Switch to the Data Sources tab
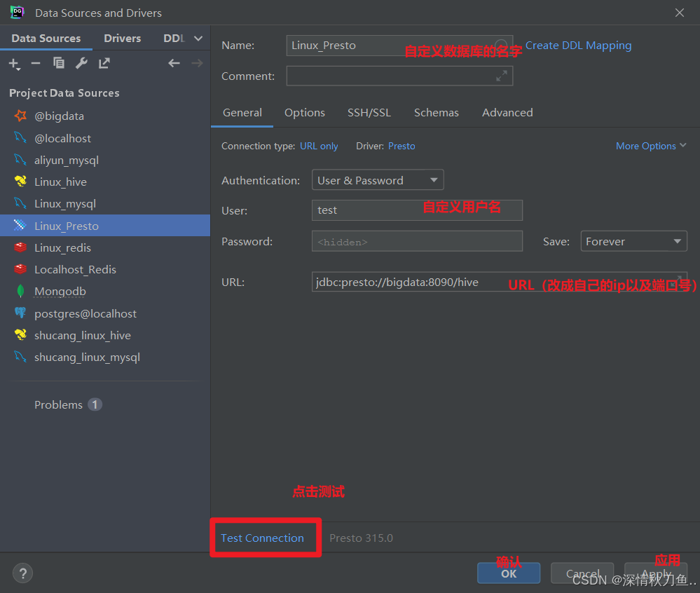Viewport: 700px width, 593px height. click(x=46, y=39)
